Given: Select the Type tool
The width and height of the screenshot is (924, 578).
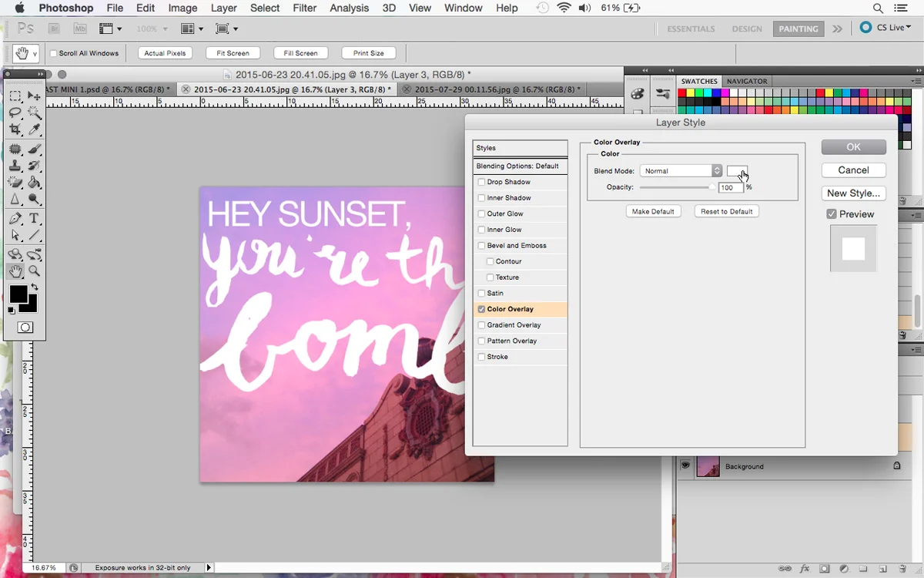Looking at the screenshot, I should tap(35, 219).
